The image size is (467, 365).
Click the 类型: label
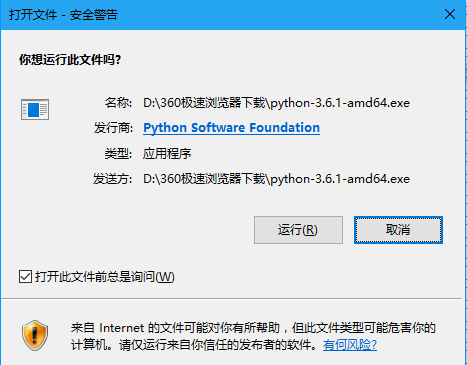point(118,154)
